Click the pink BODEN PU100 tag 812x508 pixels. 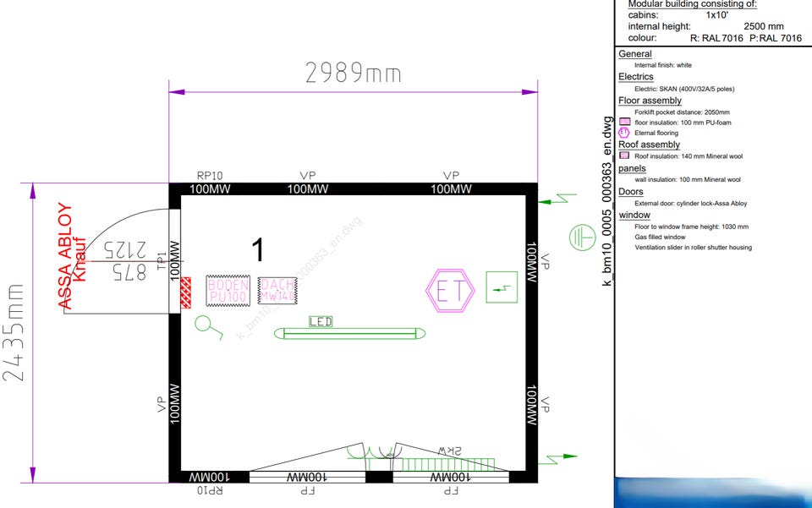tap(228, 291)
